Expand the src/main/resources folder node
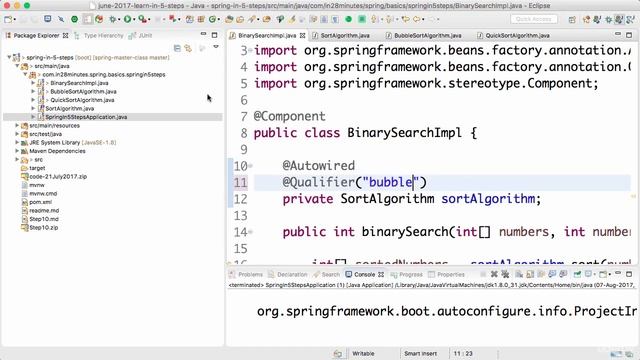640x360 pixels. 17,125
